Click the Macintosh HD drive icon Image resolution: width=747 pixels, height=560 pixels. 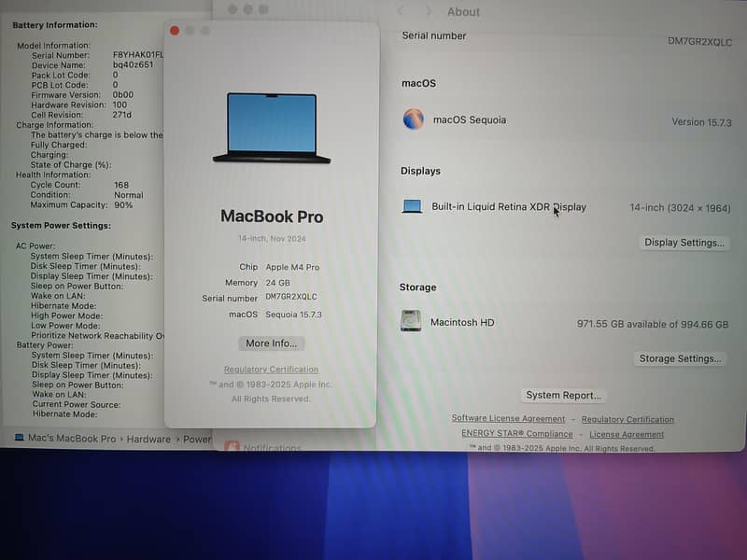tap(411, 322)
